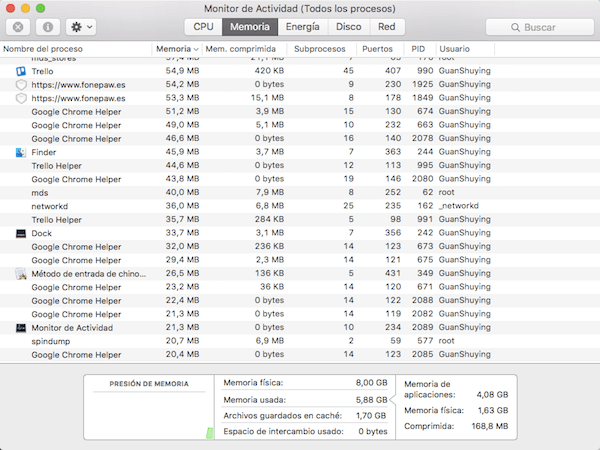Screen dimensions: 600x450
Task: Click into the Buscar search field
Action: coord(540,27)
